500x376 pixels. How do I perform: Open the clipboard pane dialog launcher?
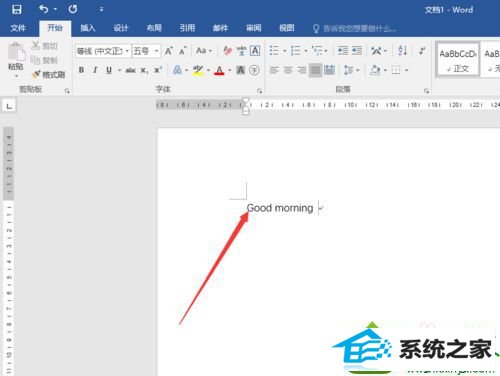pos(67,91)
